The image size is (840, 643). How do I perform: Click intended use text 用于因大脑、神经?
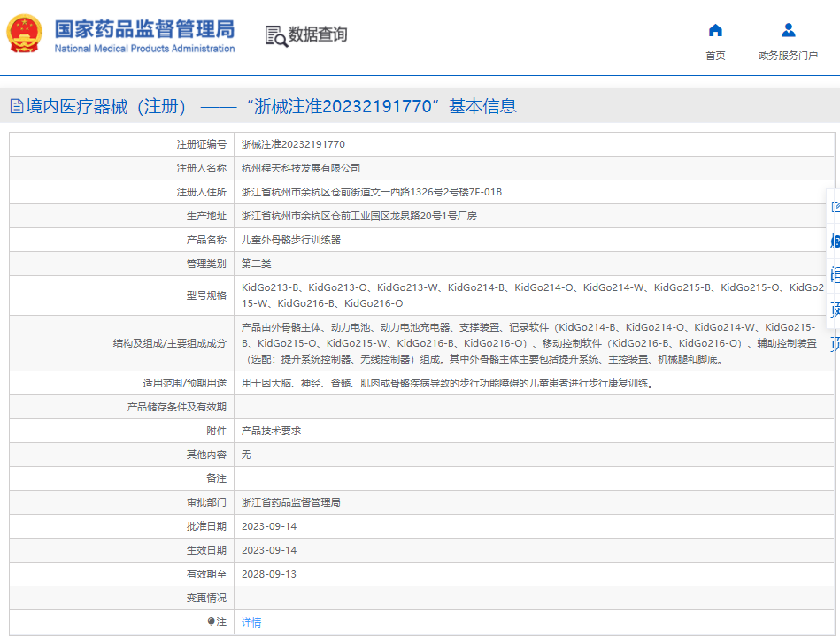449,383
